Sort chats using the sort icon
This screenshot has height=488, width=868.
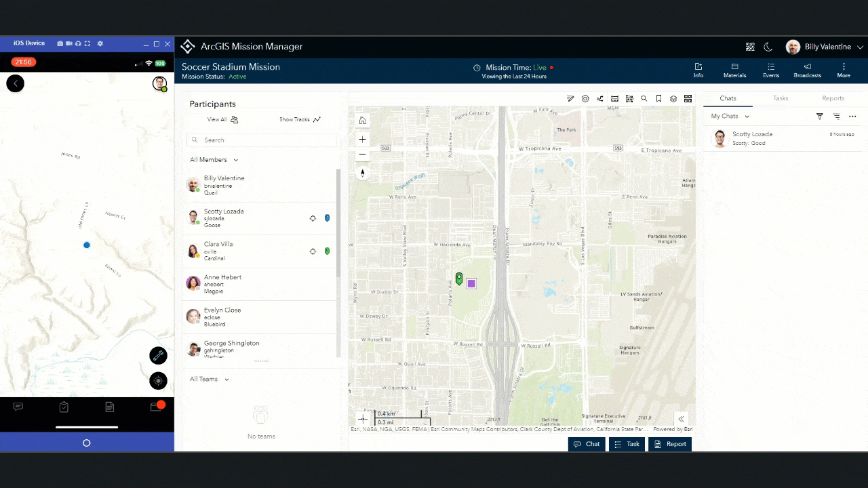(x=836, y=117)
